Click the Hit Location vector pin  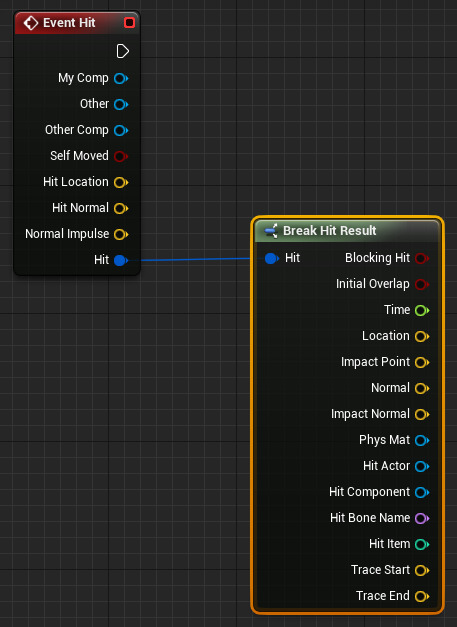click(121, 182)
